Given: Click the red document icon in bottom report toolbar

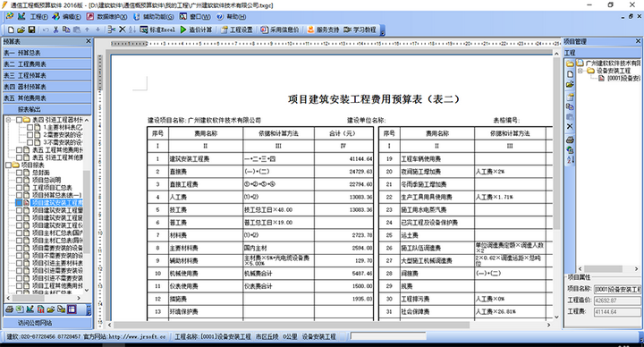Looking at the screenshot, I should 40,309.
